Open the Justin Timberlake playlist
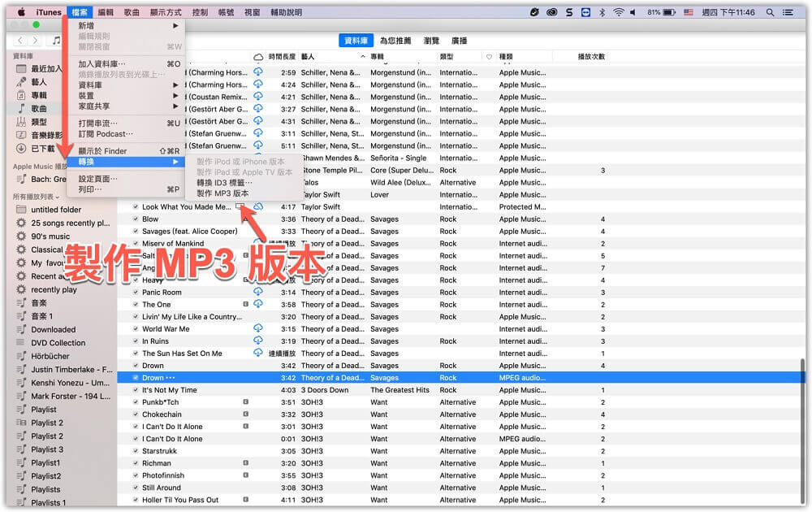The height and width of the screenshot is (512, 812). click(x=71, y=370)
